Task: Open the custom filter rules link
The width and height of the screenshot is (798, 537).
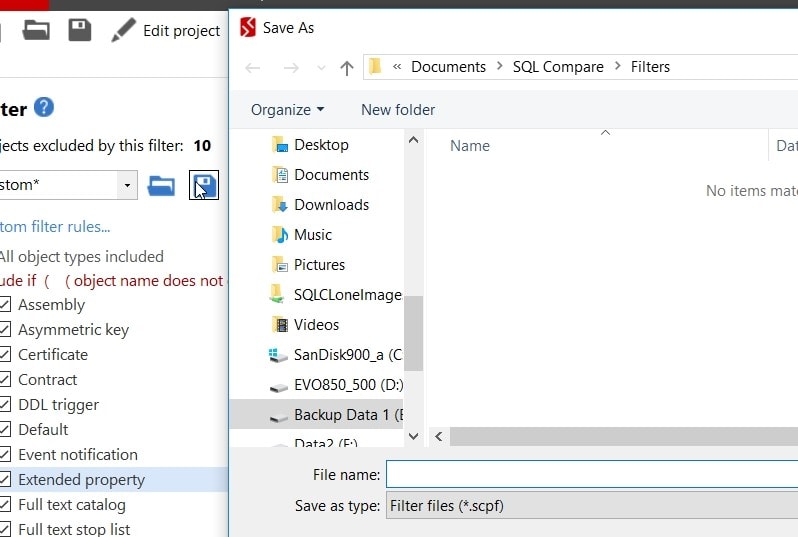Action: coord(55,227)
